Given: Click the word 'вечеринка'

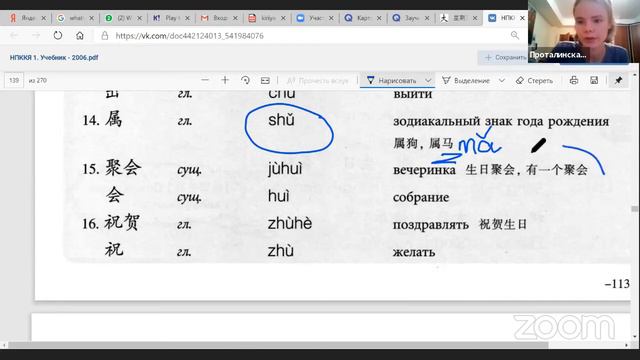Looking at the screenshot, I should (424, 170).
